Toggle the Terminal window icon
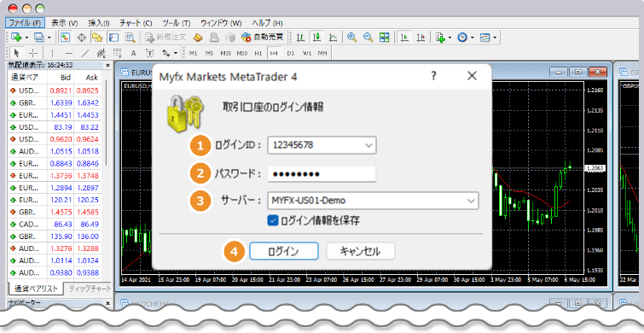The image size is (644, 333). click(x=113, y=38)
